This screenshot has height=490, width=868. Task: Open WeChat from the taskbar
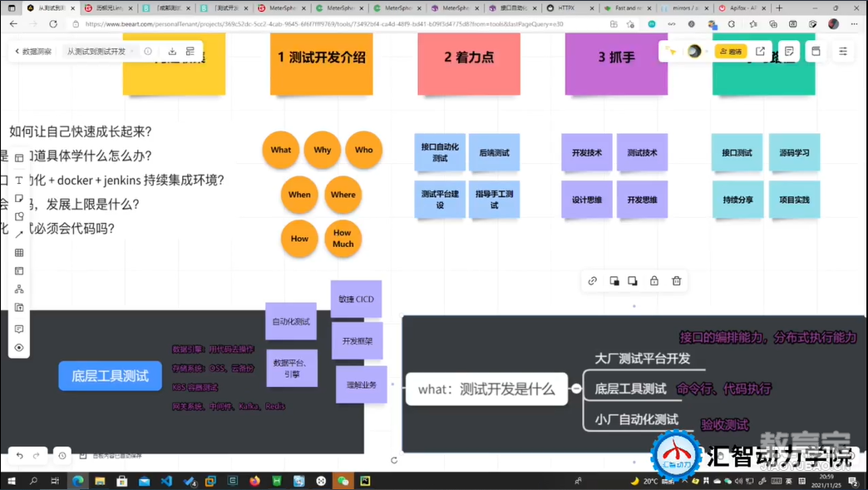(x=343, y=481)
